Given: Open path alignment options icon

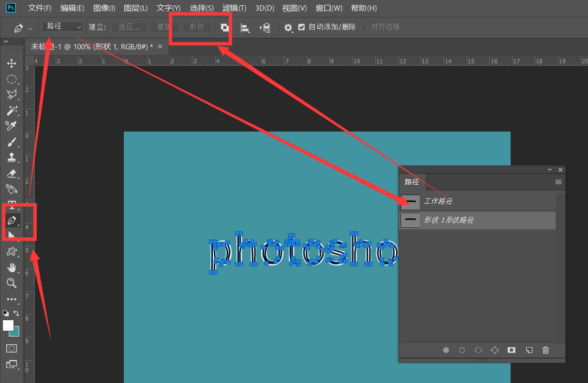Looking at the screenshot, I should coord(245,28).
